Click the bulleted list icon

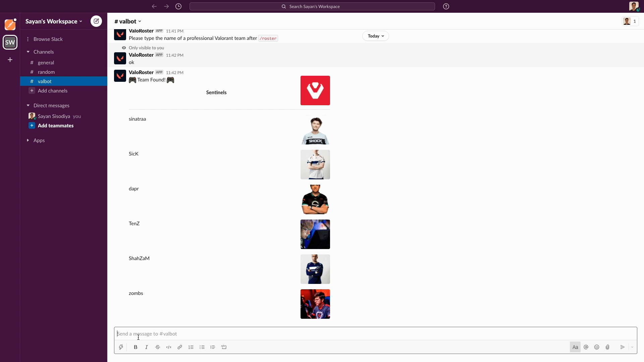coord(202,347)
